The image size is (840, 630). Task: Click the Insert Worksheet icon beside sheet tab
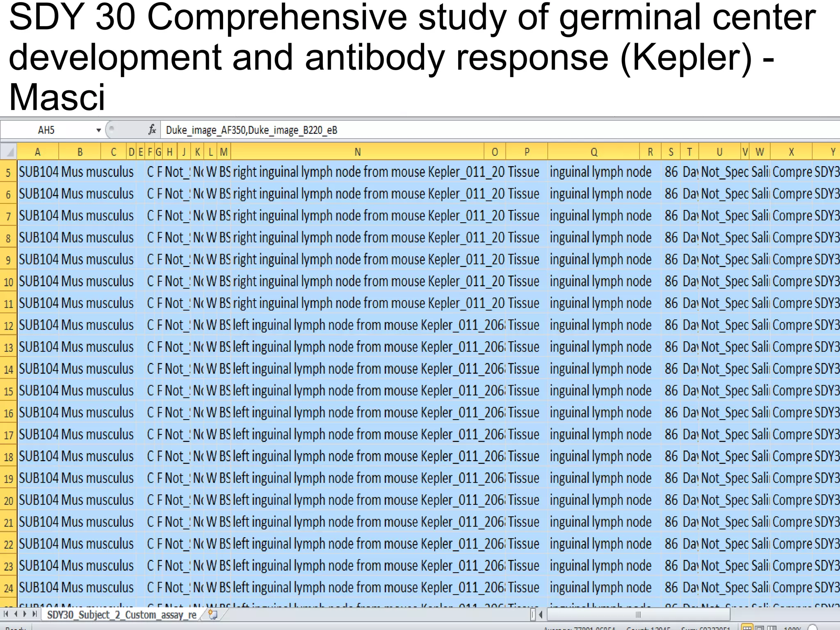click(x=213, y=614)
